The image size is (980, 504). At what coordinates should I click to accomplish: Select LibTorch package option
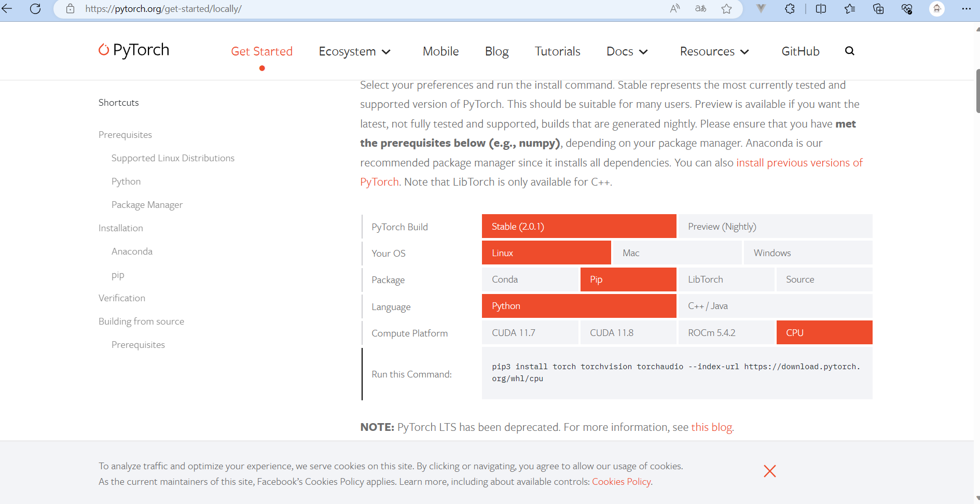(726, 279)
